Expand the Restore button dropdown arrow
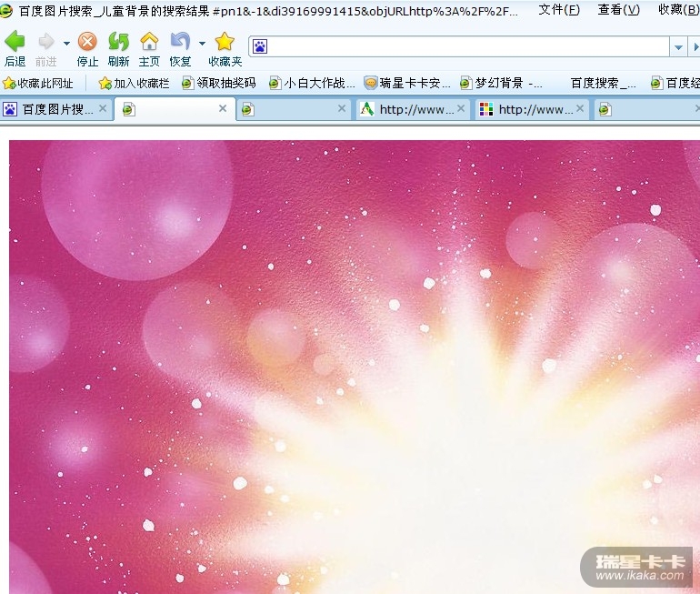The image size is (700, 594). (202, 44)
